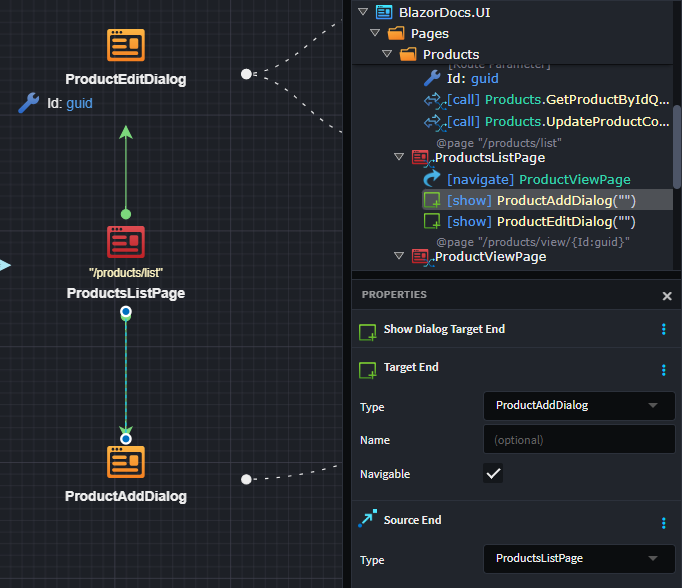Click the green upward arrowhead toward ProductEditDialog

point(126,132)
